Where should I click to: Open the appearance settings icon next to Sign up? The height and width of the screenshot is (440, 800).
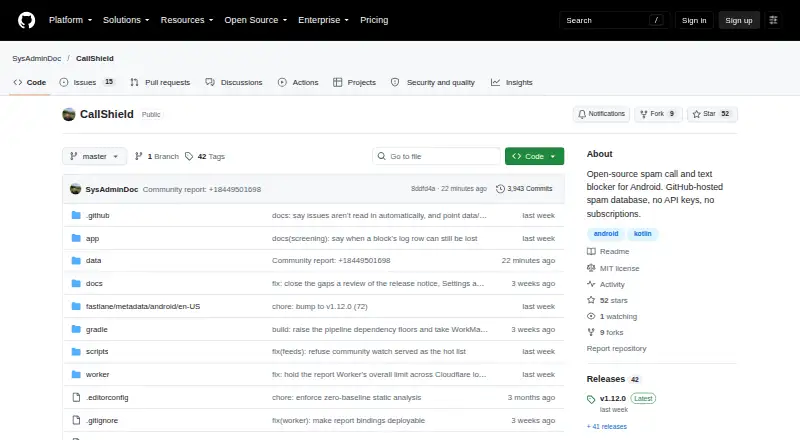click(773, 20)
